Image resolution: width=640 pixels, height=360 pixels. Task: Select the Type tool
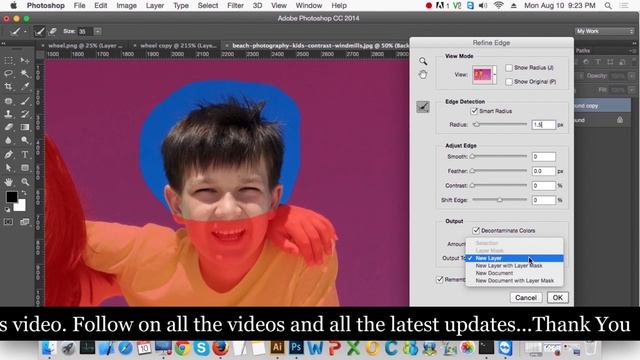(x=25, y=155)
